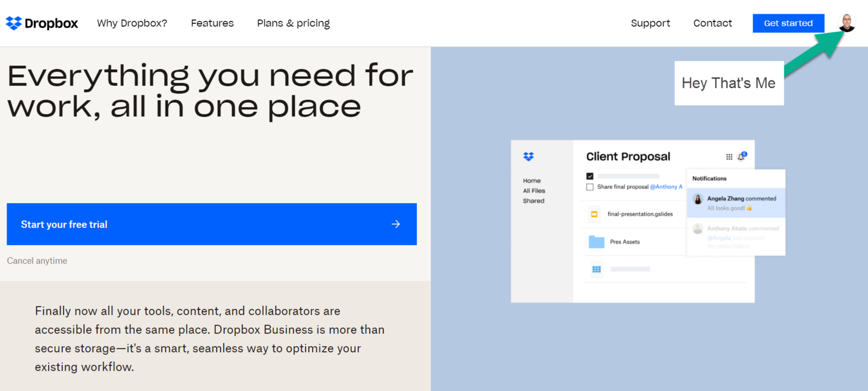The height and width of the screenshot is (391, 868).
Task: Uncheck the checked task checkbox in the mockup
Action: (x=590, y=176)
